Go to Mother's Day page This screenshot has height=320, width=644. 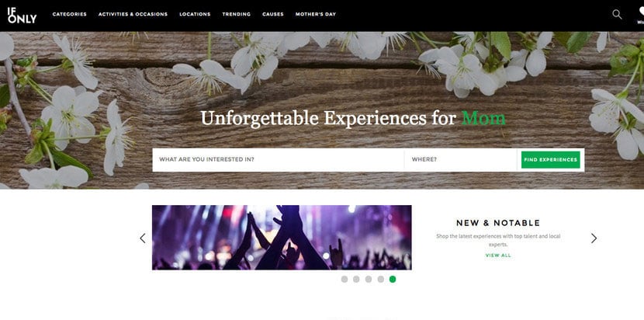(316, 15)
